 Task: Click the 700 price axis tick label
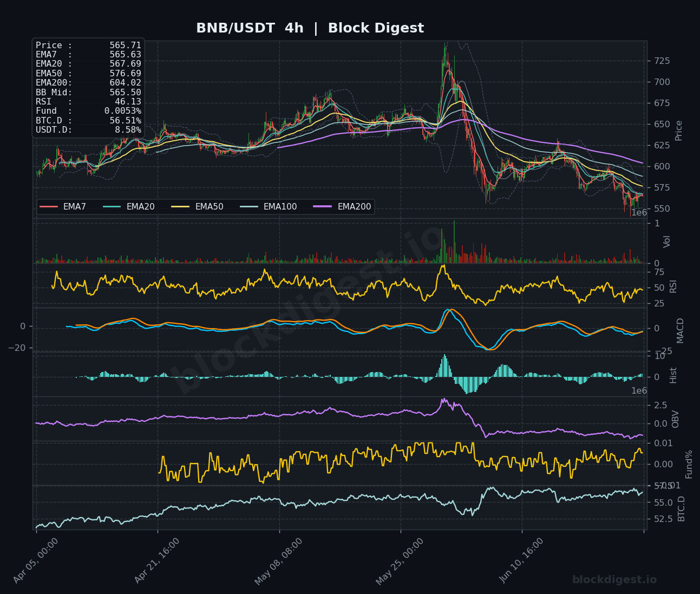662,82
